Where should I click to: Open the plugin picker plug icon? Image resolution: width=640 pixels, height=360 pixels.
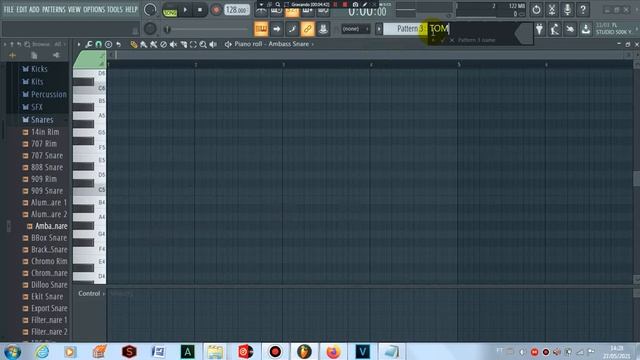[540, 29]
